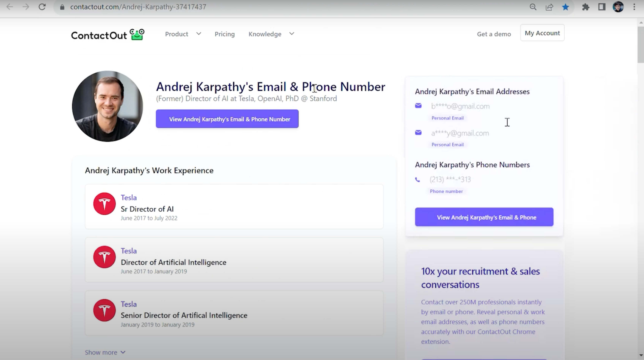Click View Andrej Karpathy's Email & Phone Number button
The width and height of the screenshot is (644, 360).
[x=227, y=119]
